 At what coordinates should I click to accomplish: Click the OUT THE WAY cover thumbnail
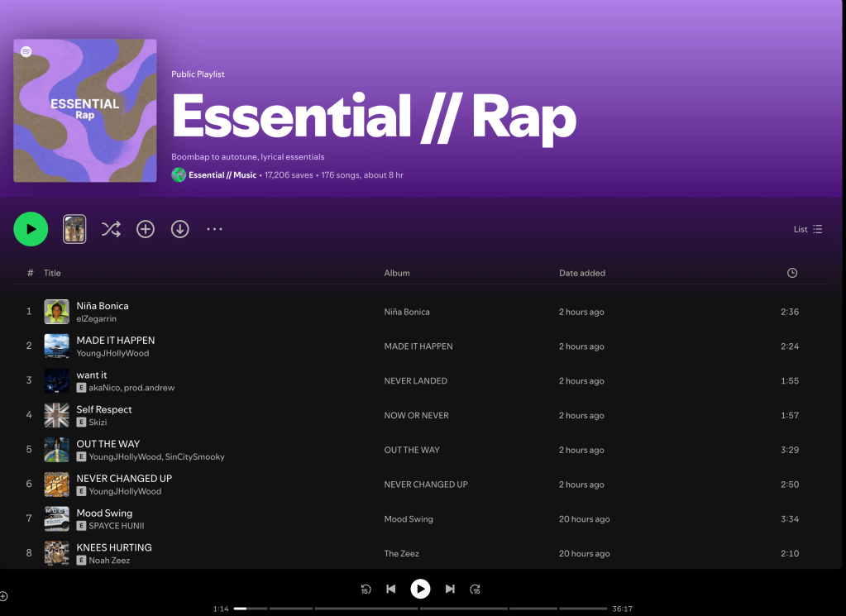click(57, 450)
